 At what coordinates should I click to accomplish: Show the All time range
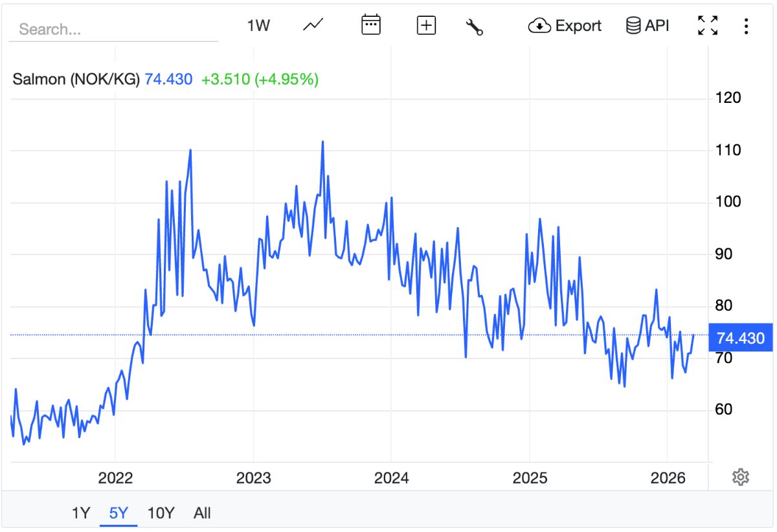coord(202,513)
